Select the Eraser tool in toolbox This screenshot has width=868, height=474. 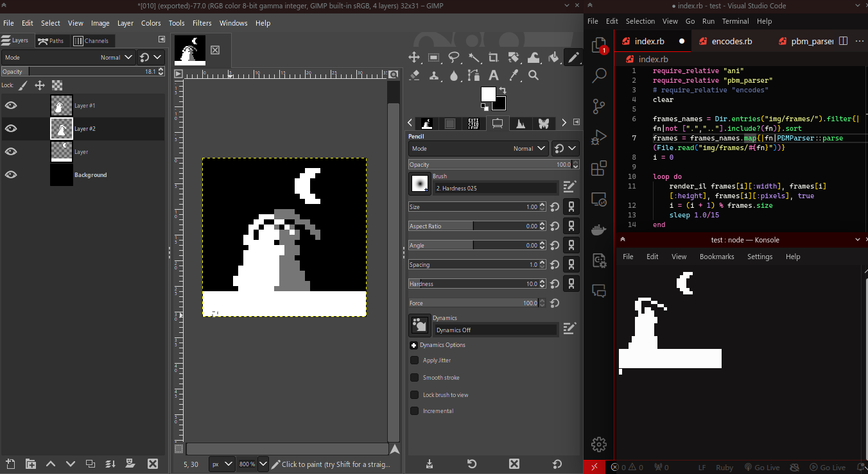414,76
